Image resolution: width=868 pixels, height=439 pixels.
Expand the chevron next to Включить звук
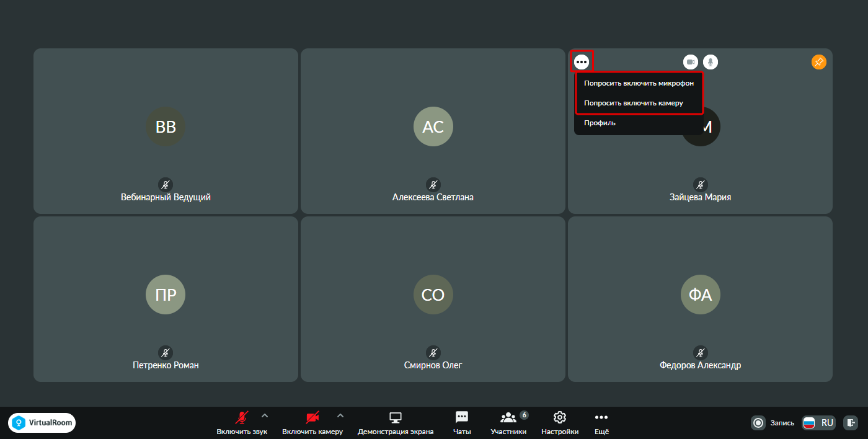pyautogui.click(x=265, y=415)
